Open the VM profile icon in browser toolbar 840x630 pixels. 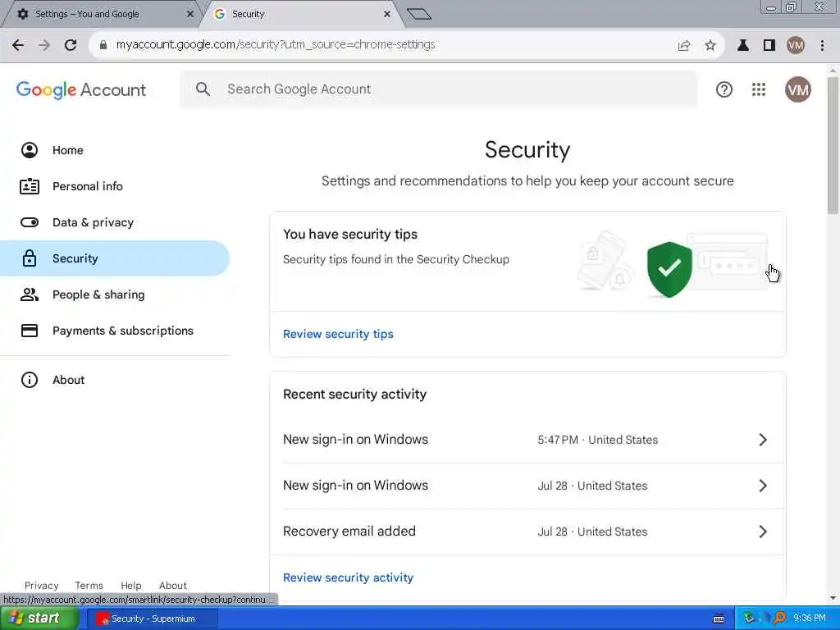(x=796, y=46)
